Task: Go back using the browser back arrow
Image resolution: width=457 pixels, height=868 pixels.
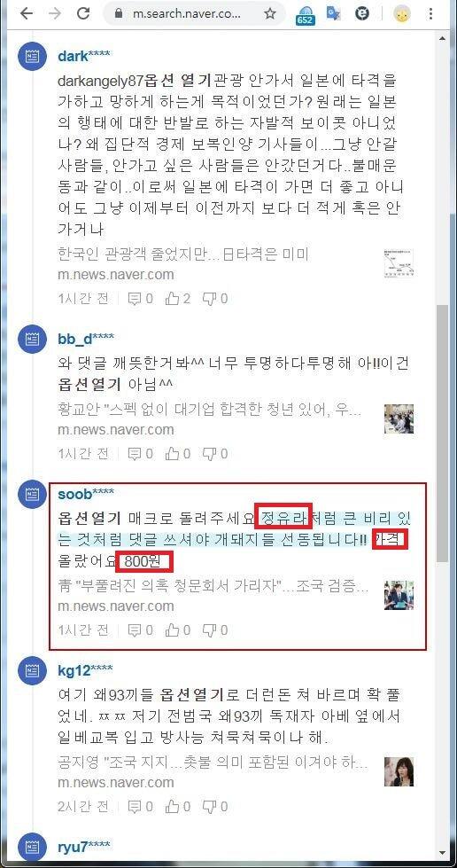Action: click(x=26, y=14)
